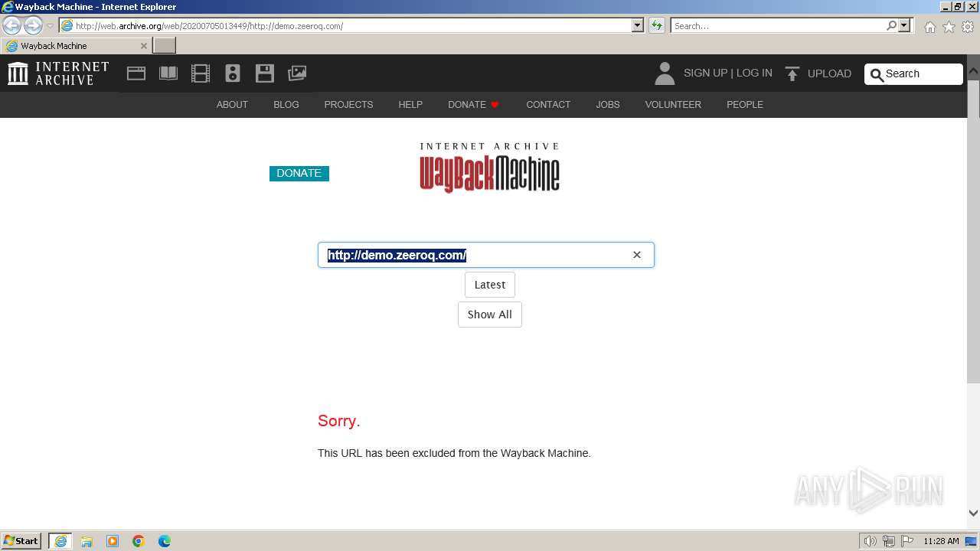Open the ABOUT menu item

point(232,105)
